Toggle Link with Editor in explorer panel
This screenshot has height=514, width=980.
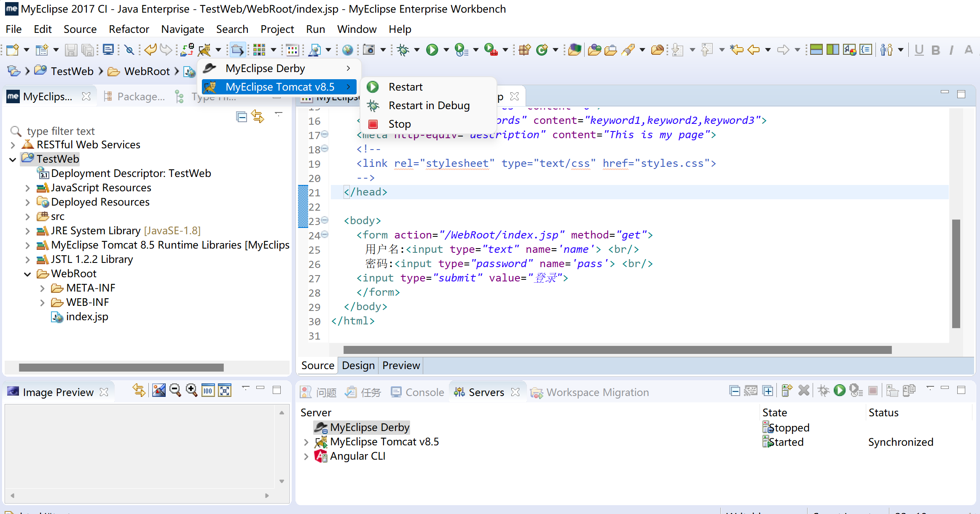258,116
